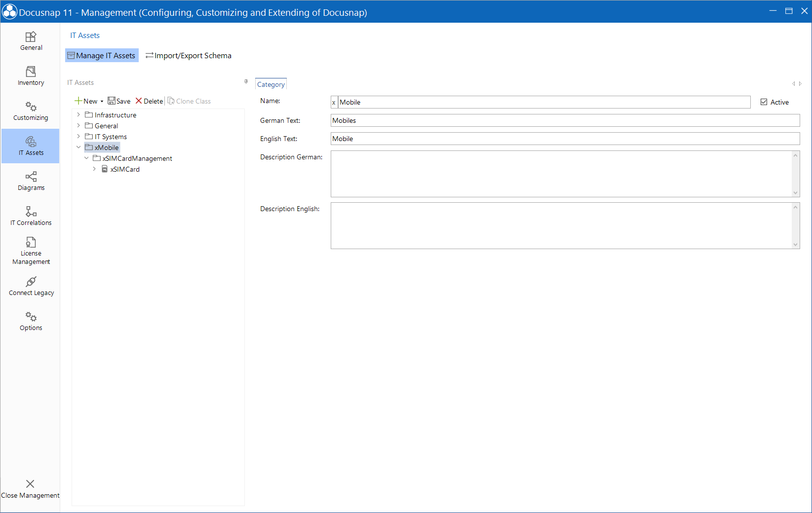
Task: Collapse the xMobile folder
Action: click(78, 147)
